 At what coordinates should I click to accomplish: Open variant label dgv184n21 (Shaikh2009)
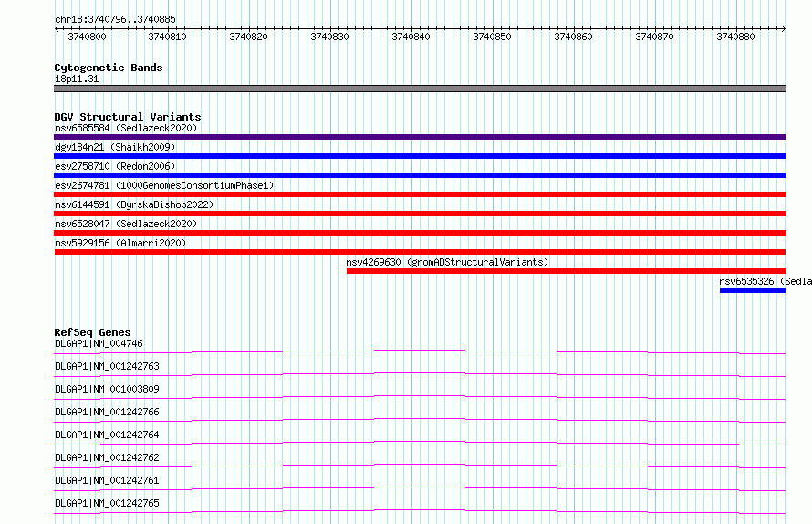click(115, 147)
